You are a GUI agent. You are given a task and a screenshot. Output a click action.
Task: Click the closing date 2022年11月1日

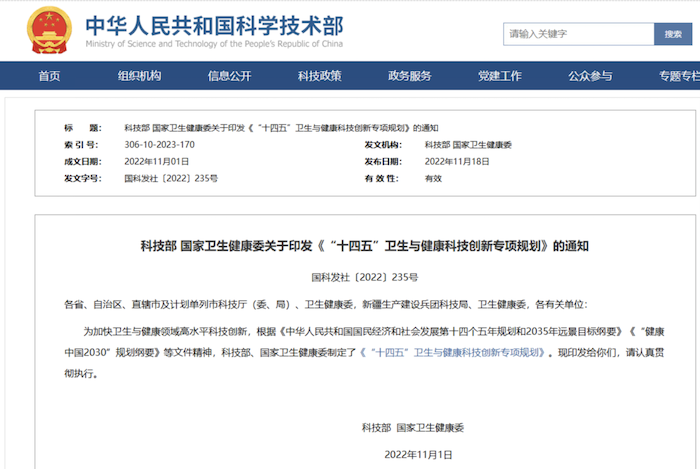pyautogui.click(x=418, y=454)
